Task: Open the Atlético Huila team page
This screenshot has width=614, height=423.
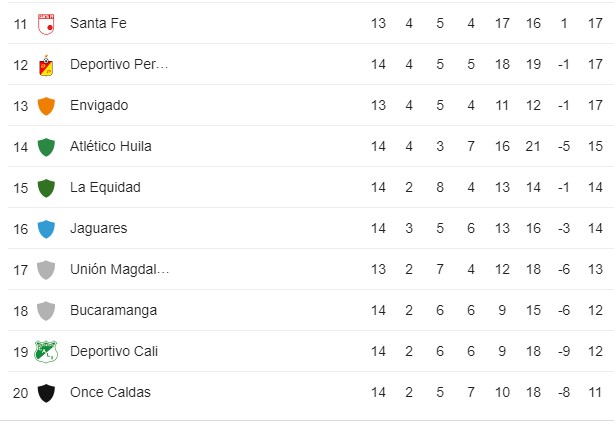Action: click(111, 146)
